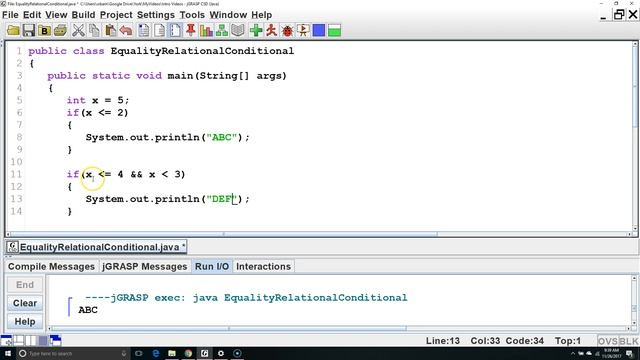Open the Project menu

pyautogui.click(x=116, y=15)
